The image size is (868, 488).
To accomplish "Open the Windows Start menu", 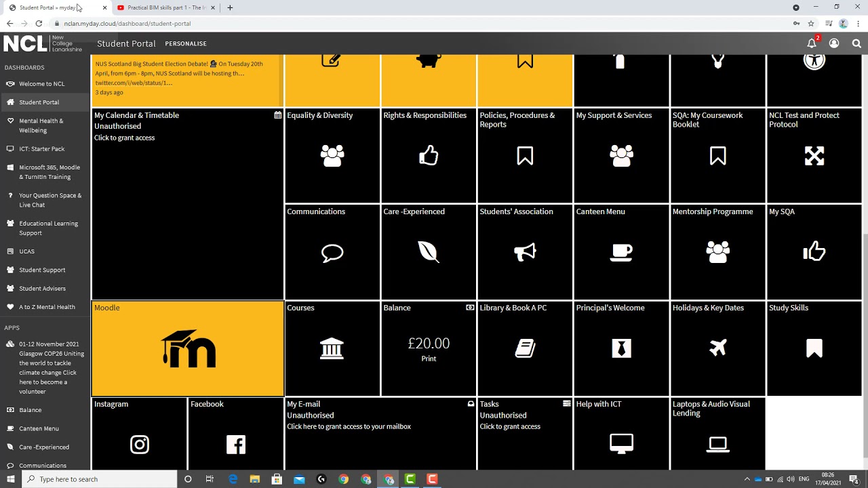I will 11,479.
